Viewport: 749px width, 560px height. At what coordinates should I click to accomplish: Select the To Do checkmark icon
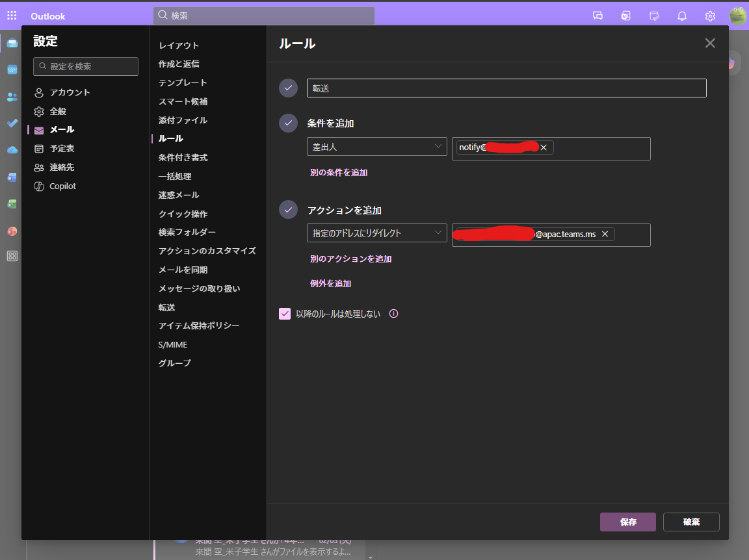tap(12, 123)
